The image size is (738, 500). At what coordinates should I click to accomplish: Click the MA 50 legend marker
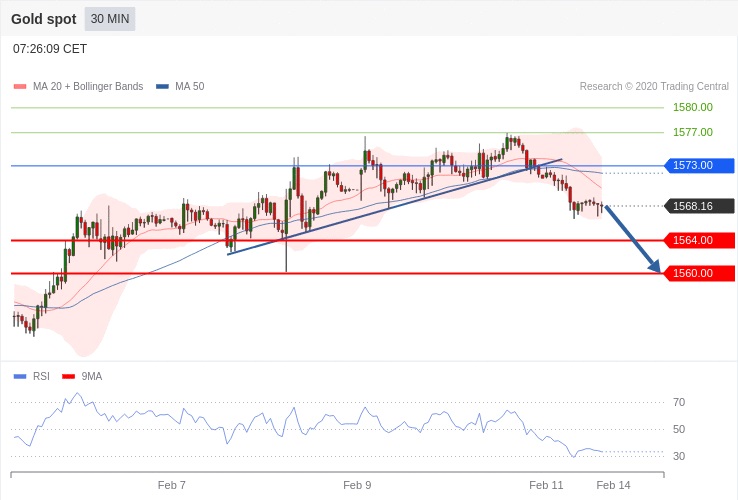click(162, 87)
